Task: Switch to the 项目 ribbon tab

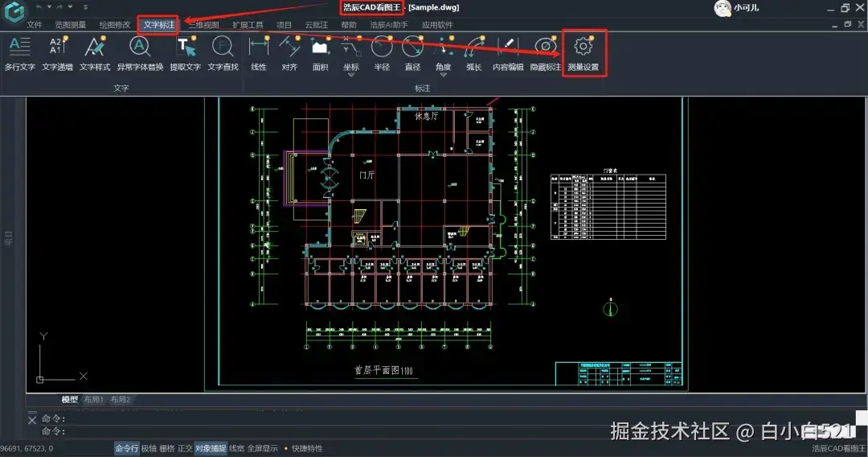Action: (x=284, y=25)
